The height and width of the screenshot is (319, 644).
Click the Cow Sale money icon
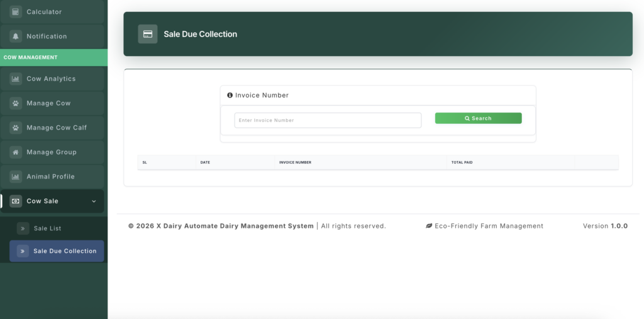tap(16, 201)
